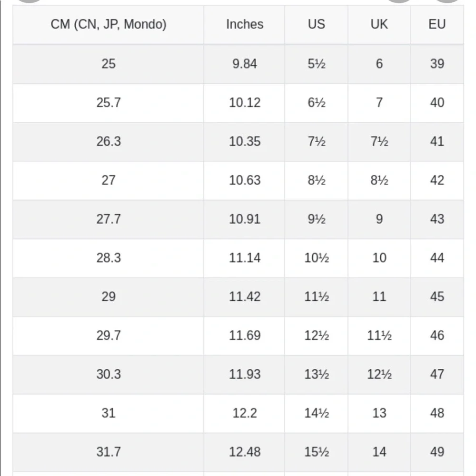476x476 pixels.
Task: Click the US 12½ size cell
Action: (x=316, y=336)
